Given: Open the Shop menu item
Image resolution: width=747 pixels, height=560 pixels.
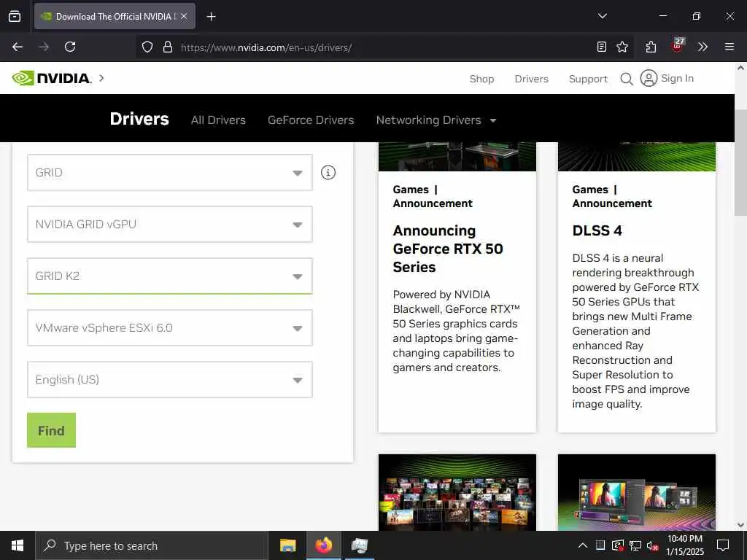Looking at the screenshot, I should (x=481, y=79).
